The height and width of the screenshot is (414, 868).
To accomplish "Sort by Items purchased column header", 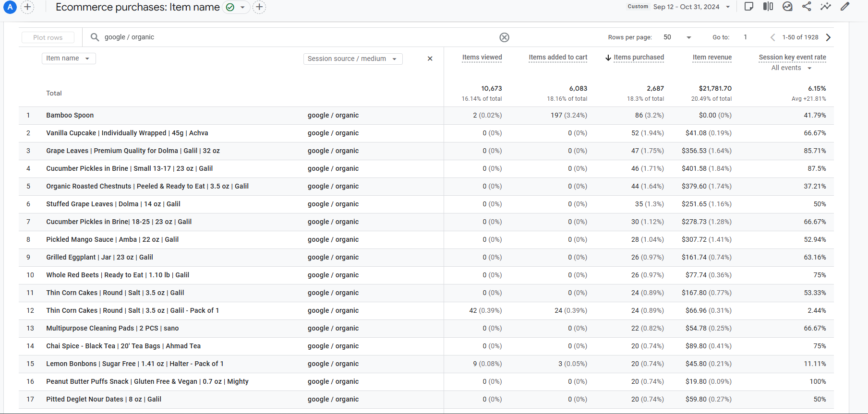I will 639,58.
